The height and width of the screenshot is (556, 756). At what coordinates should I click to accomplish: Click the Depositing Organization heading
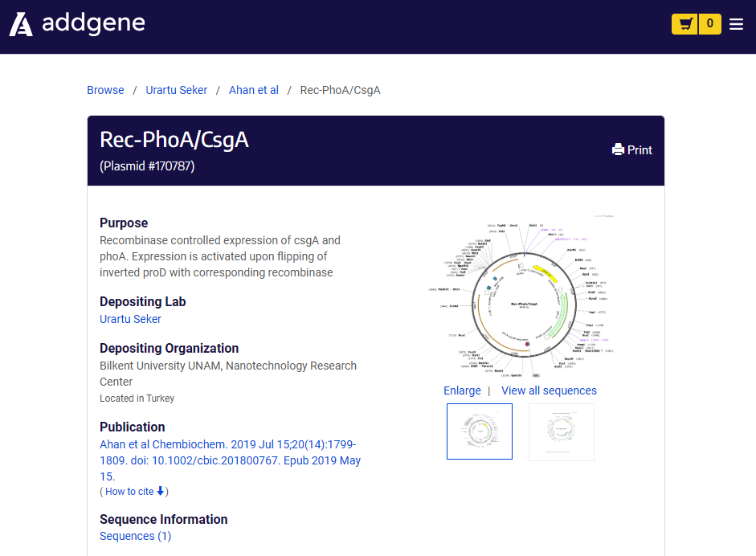(170, 348)
